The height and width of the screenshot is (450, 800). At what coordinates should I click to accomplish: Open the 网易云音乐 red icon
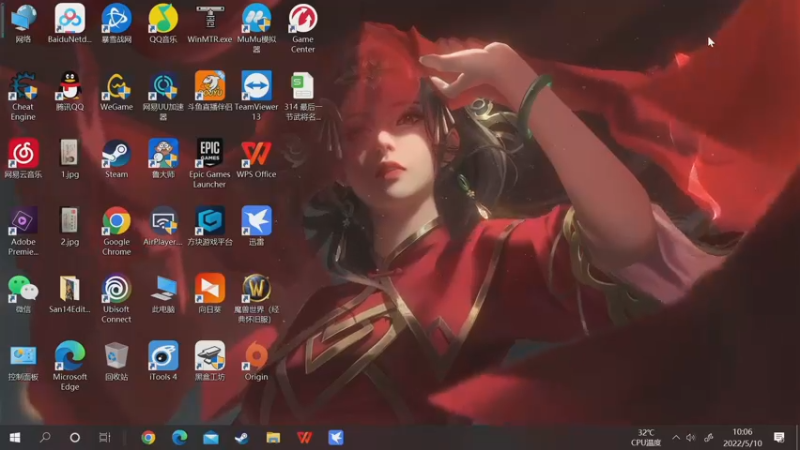tap(23, 159)
